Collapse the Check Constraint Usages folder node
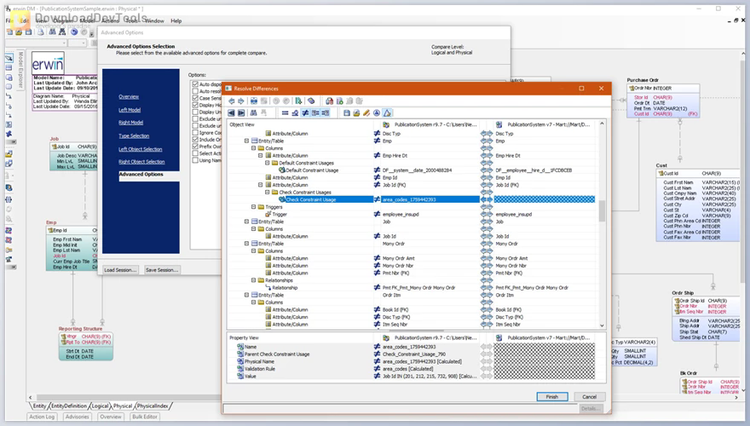The image size is (750, 426). point(267,192)
